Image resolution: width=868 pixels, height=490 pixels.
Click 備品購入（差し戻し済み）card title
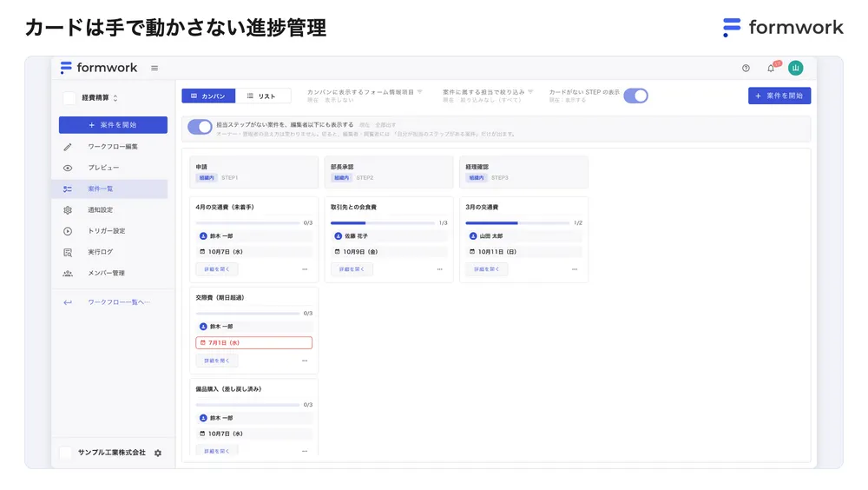pos(228,389)
